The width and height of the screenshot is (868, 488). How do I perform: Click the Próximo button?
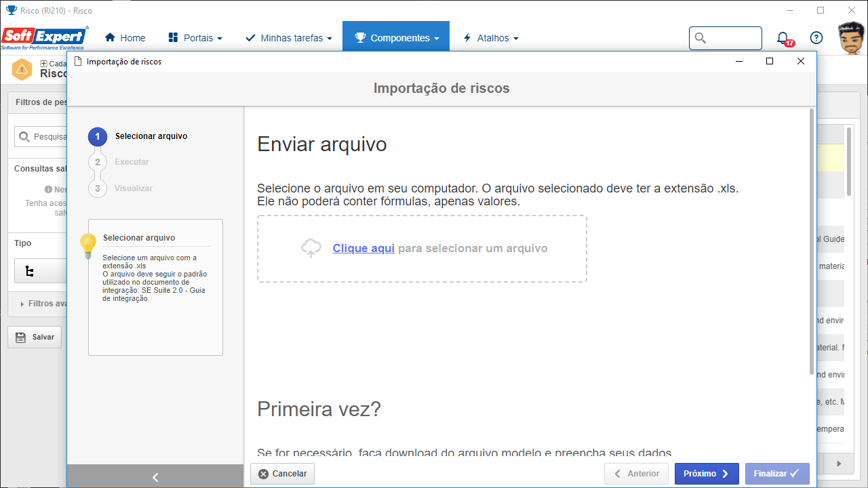click(x=707, y=474)
